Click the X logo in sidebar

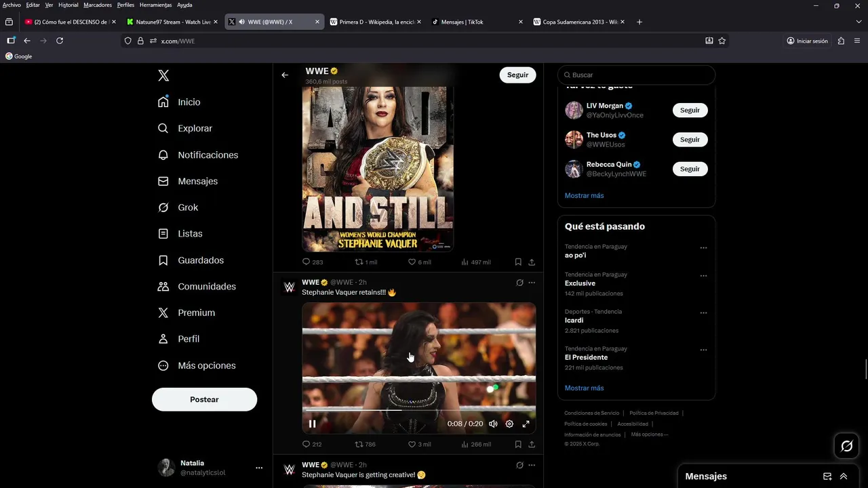[x=163, y=75]
